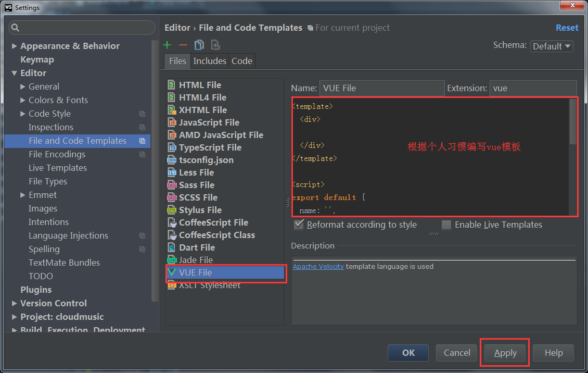Select CoffeeScript File template icon
The height and width of the screenshot is (373, 588).
click(x=172, y=222)
